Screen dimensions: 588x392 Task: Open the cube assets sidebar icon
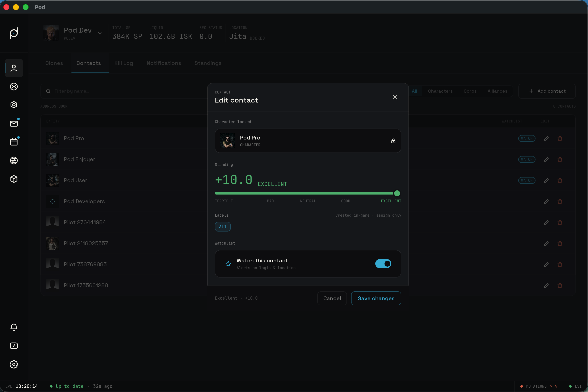(14, 179)
